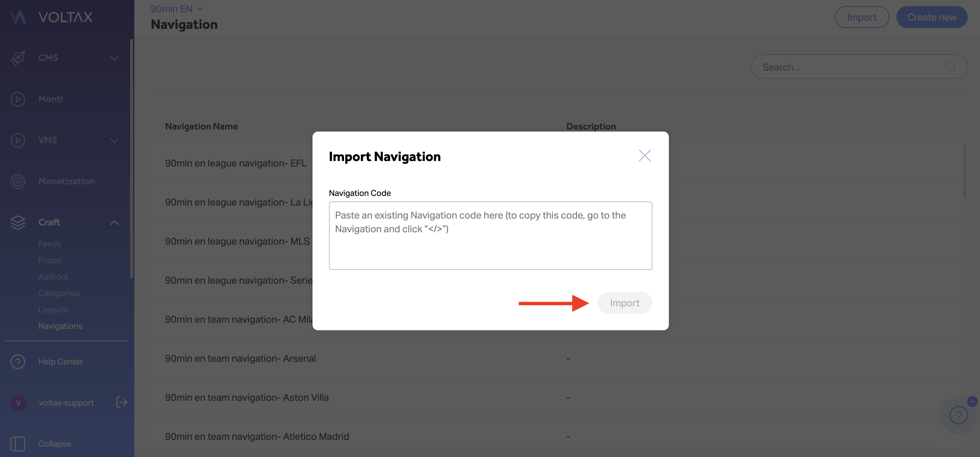Go to Authors under Craft
The width and height of the screenshot is (980, 457).
coord(53,276)
